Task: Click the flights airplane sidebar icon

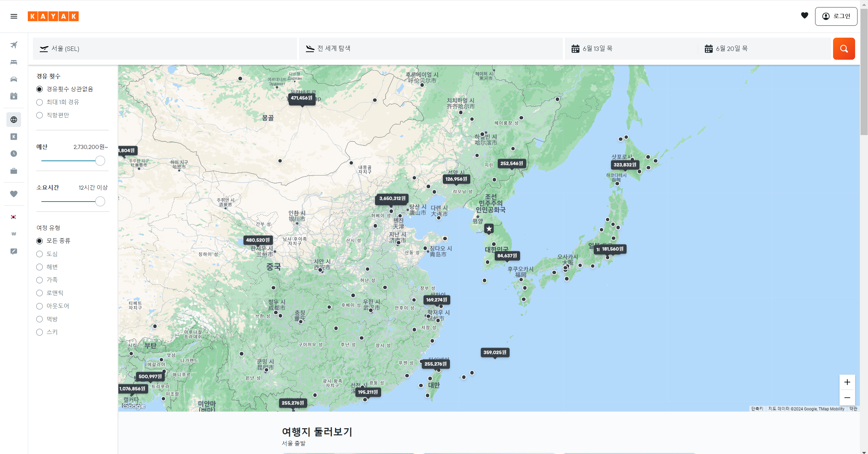Action: coord(14,45)
